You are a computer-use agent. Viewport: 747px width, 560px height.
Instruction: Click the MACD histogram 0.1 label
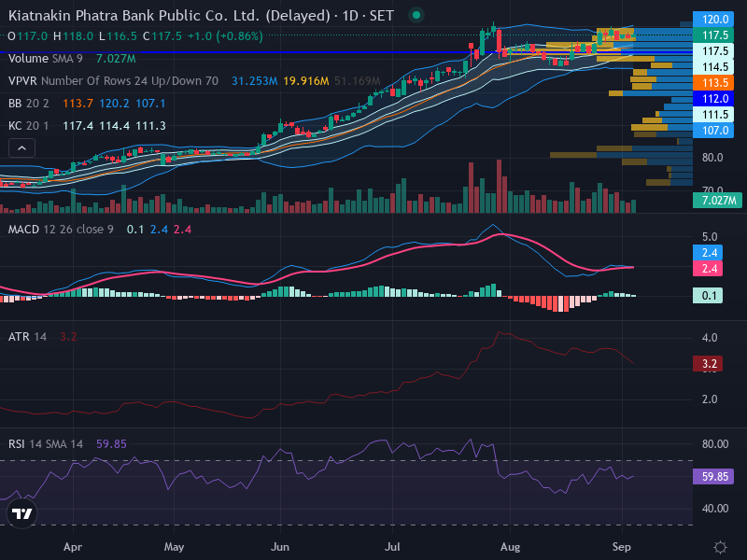[x=708, y=295]
